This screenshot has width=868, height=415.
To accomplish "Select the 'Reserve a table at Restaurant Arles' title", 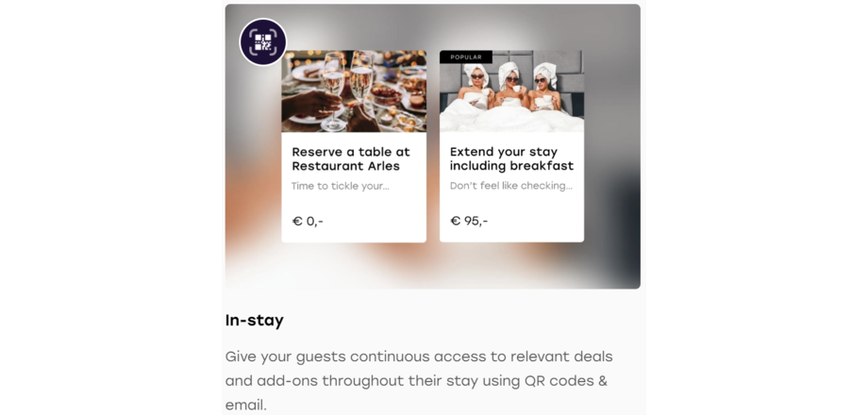I will pos(351,158).
